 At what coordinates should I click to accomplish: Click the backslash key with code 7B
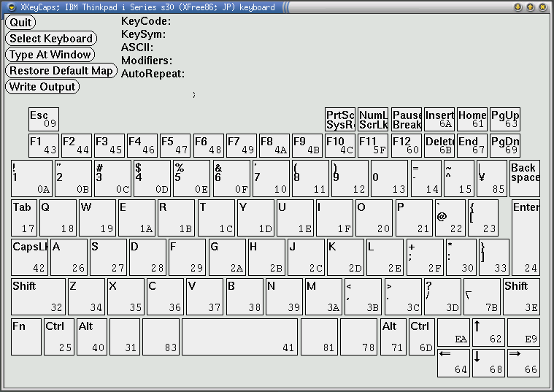[x=482, y=296]
